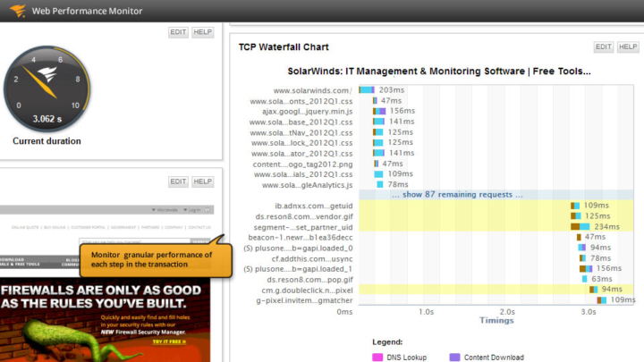
Task: Click the TCP Waterfall Chart heading
Action: coord(284,47)
